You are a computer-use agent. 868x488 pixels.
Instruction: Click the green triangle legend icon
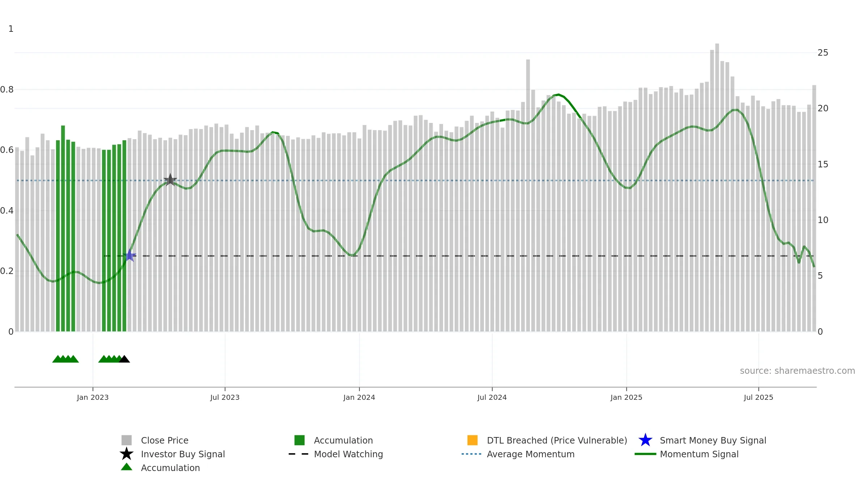coord(127,467)
